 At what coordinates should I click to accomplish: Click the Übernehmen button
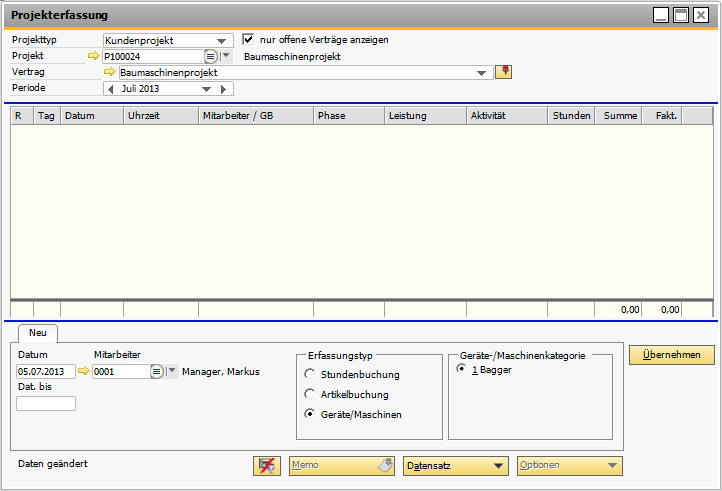point(672,355)
